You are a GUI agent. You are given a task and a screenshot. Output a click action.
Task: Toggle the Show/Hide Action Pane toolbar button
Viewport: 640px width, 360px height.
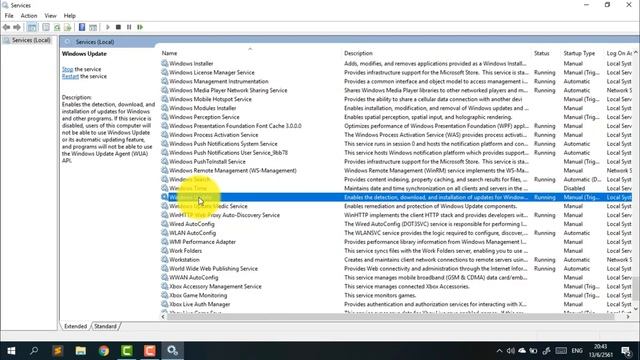(x=93, y=27)
